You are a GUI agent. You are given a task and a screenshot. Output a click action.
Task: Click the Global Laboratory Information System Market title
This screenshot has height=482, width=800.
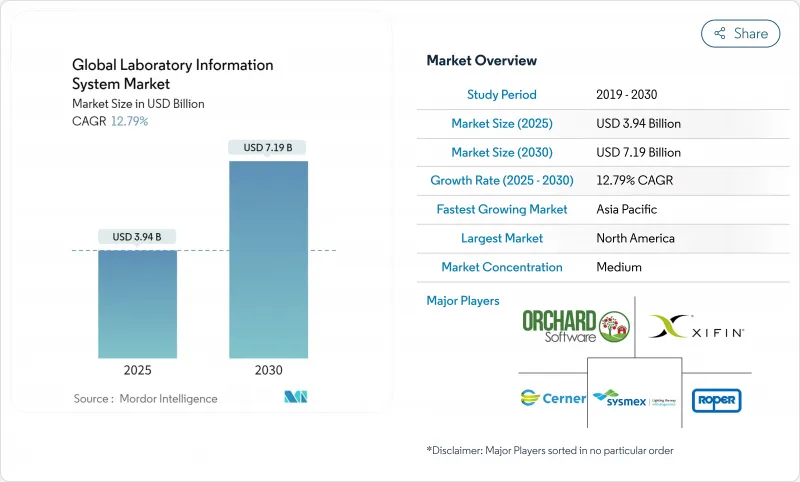pyautogui.click(x=172, y=75)
